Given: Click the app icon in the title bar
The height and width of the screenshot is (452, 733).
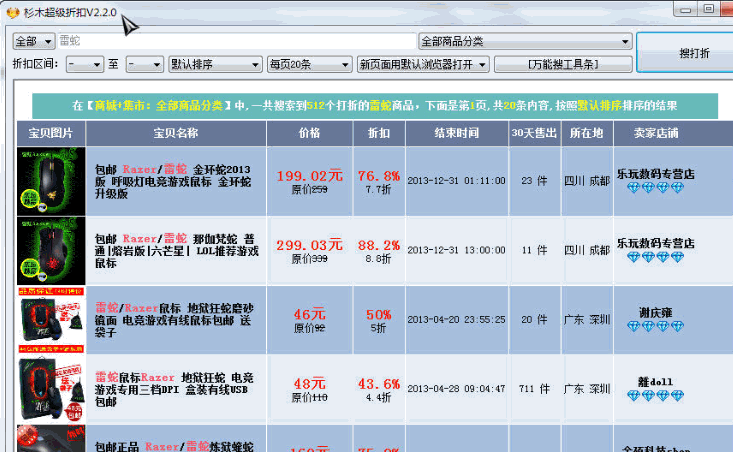Looking at the screenshot, I should click(13, 13).
